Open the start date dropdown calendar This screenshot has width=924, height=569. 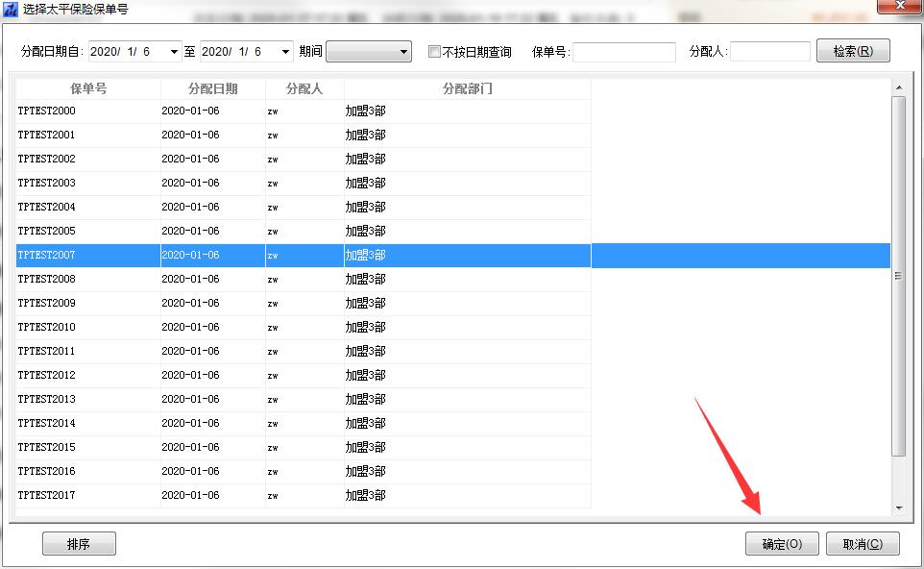click(173, 52)
